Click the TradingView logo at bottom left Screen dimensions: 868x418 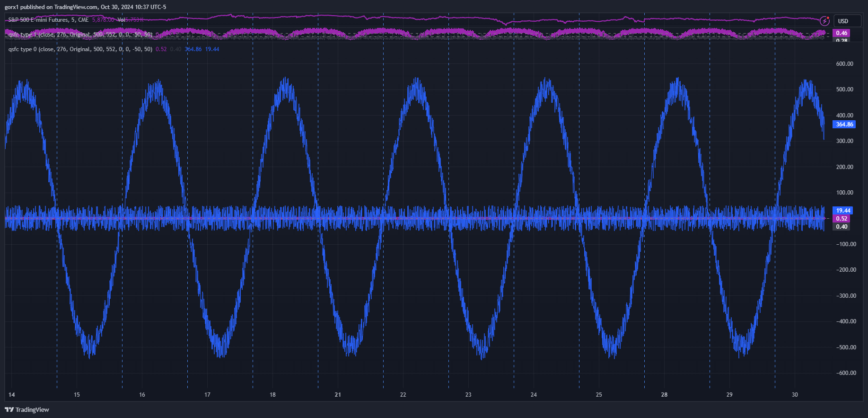9,409
